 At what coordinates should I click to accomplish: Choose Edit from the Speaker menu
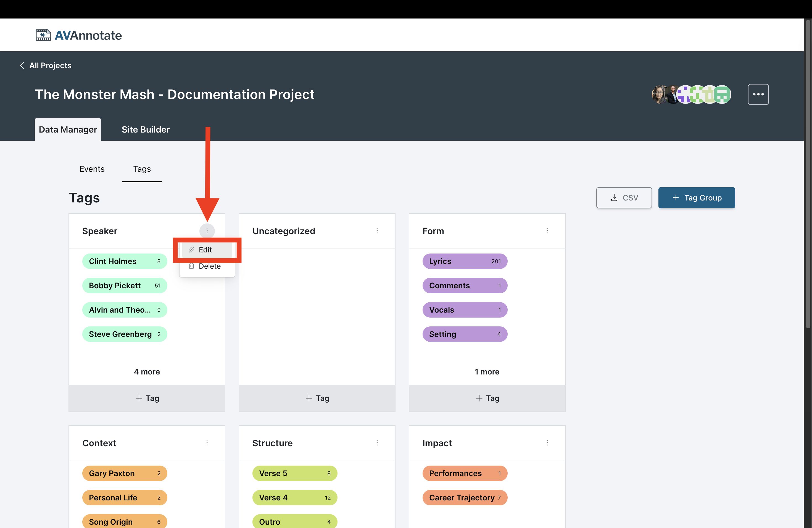(206, 250)
